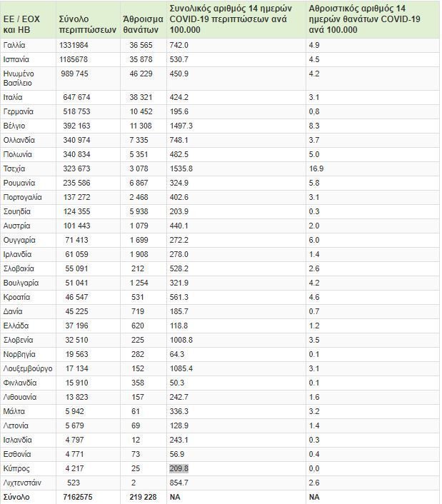Image resolution: width=442 pixels, height=504 pixels.
Task: Select the Σύνολο total 7162575 cell
Action: click(x=77, y=497)
